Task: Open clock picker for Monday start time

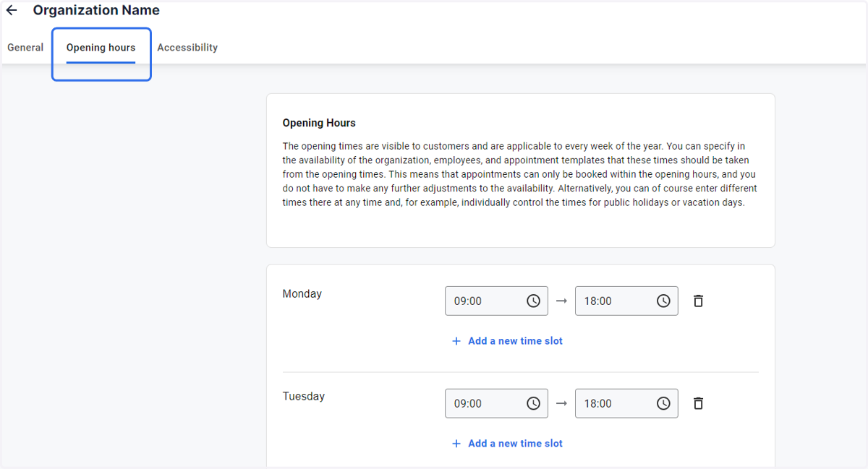Action: tap(533, 301)
